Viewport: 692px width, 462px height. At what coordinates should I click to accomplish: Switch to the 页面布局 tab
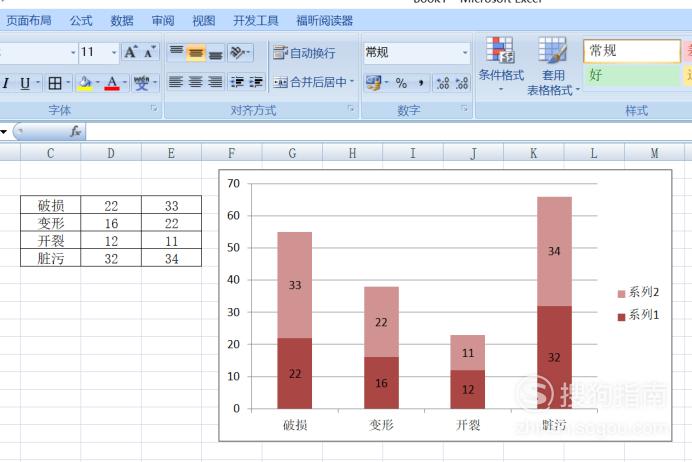pyautogui.click(x=29, y=20)
